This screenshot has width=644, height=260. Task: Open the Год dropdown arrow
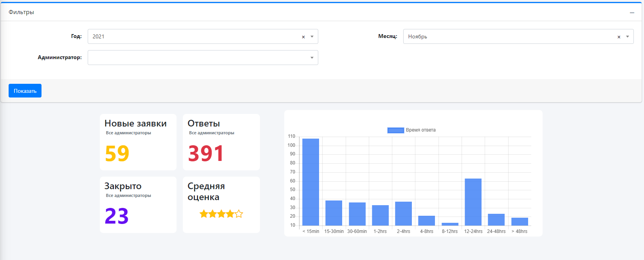312,36
